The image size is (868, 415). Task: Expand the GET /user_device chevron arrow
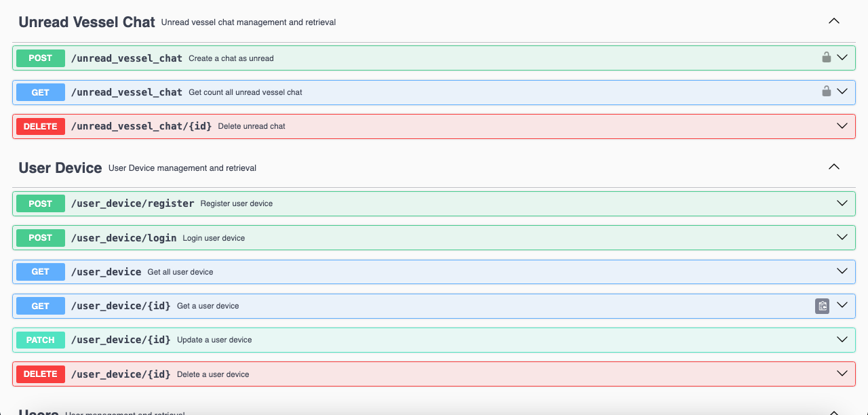(x=842, y=271)
